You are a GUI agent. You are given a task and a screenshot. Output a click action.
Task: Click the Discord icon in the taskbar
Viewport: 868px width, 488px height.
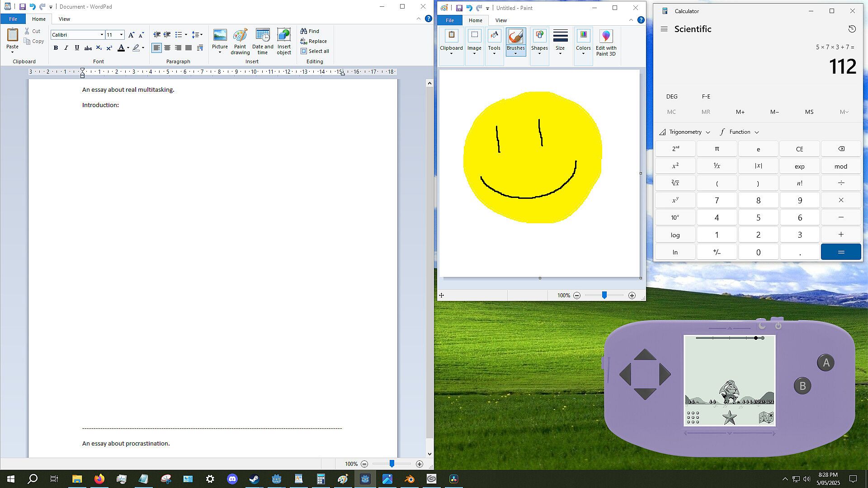[232, 479]
